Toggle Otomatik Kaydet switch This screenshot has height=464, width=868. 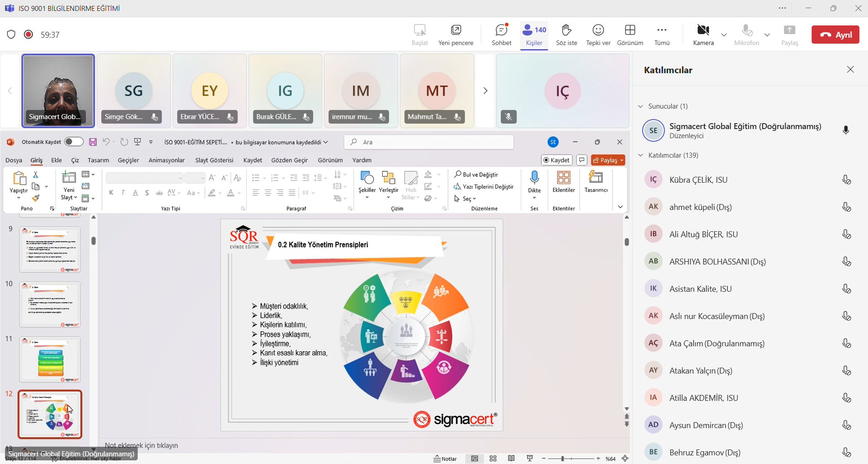coord(74,142)
